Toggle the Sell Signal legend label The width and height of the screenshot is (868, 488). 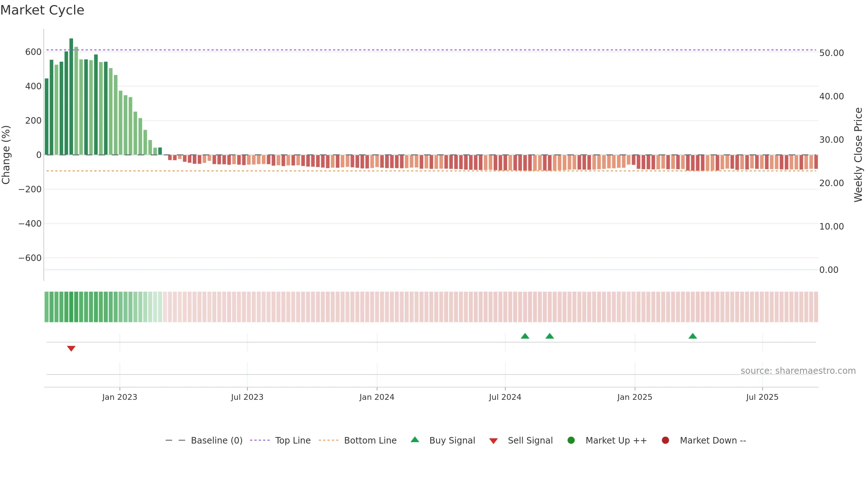pyautogui.click(x=530, y=440)
